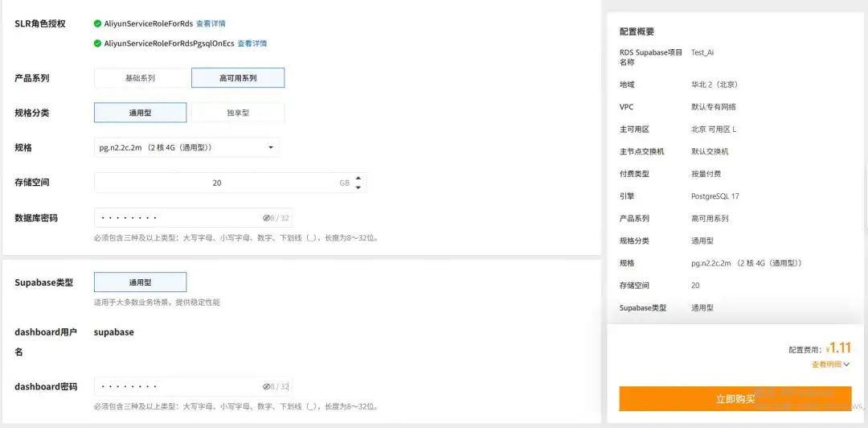Select 高可用系列 product series
868x428 pixels.
(x=238, y=78)
